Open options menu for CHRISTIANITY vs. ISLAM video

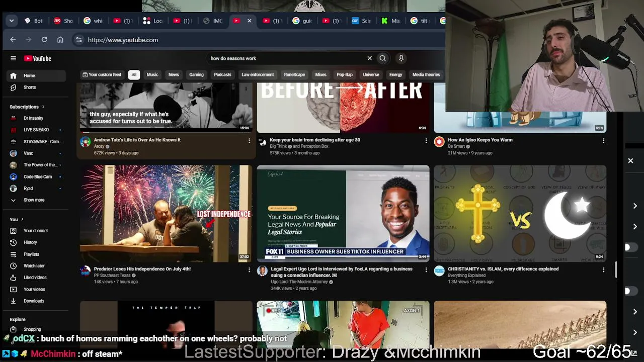pos(603,270)
